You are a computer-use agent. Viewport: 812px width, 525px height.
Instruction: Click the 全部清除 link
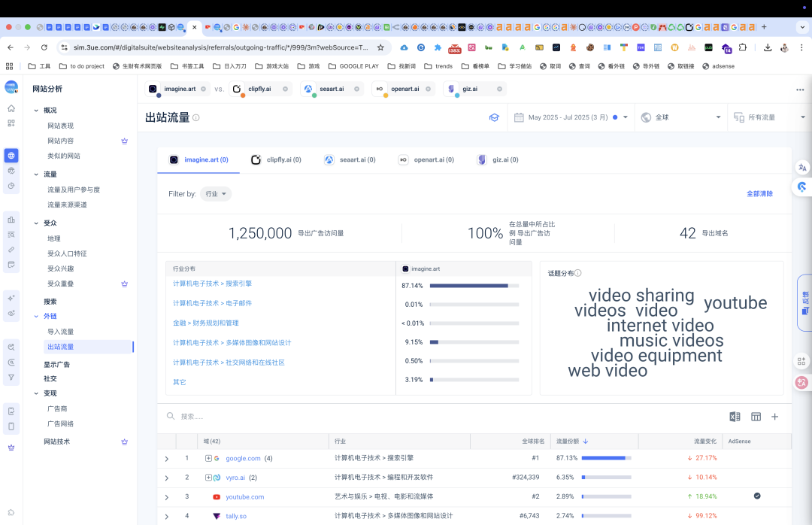coord(759,194)
